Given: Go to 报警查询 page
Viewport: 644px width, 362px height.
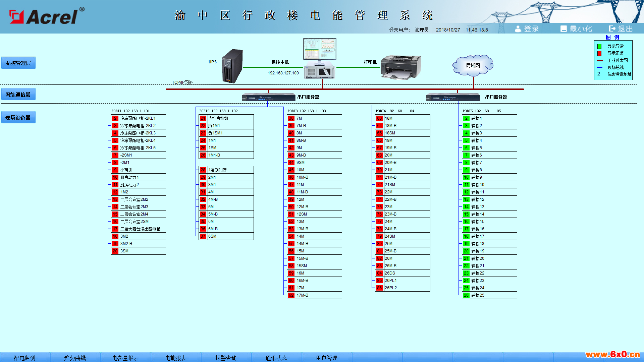Looking at the screenshot, I should click(226, 358).
